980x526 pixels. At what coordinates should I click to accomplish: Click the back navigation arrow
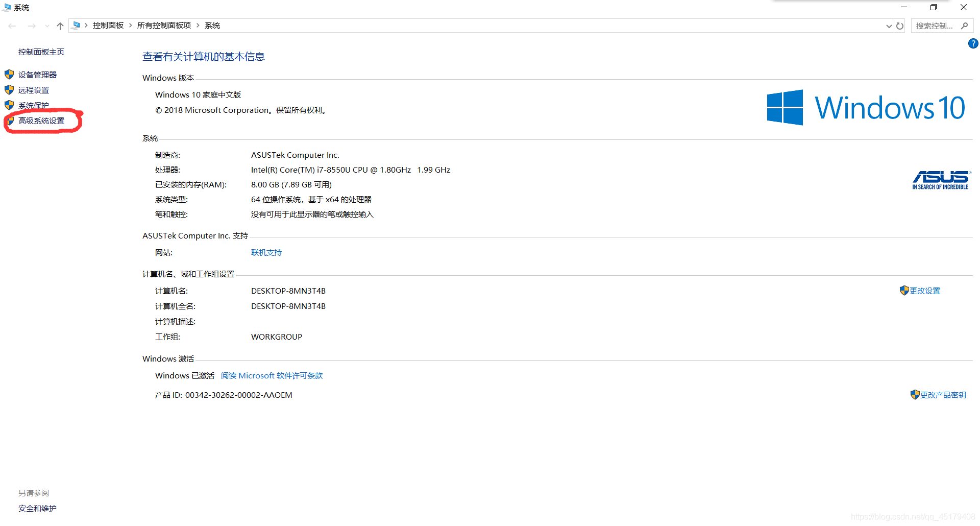click(x=12, y=26)
